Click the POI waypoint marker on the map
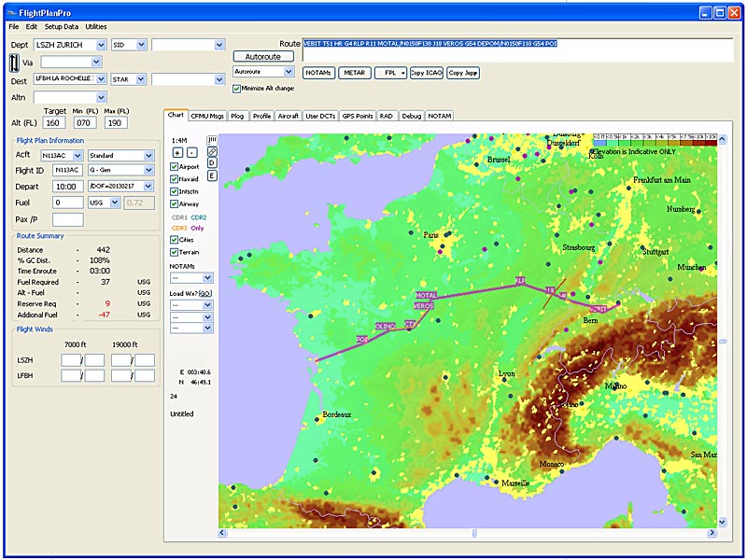Viewport: 747px width, 560px height. [x=362, y=339]
